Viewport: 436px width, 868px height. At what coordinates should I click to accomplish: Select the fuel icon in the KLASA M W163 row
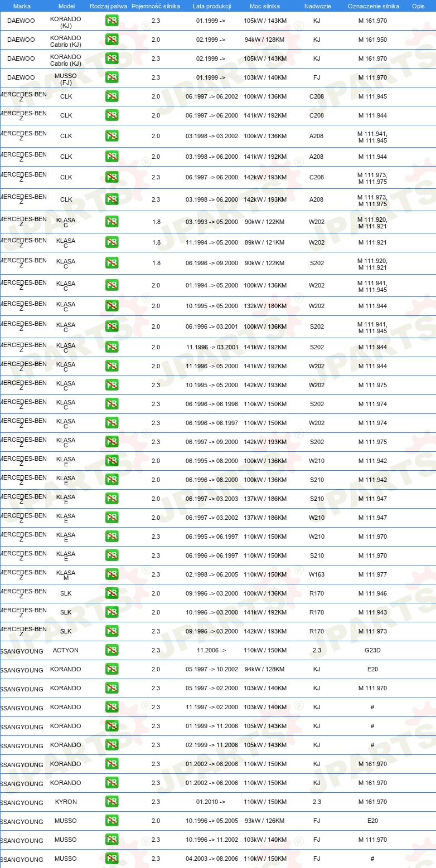(112, 574)
